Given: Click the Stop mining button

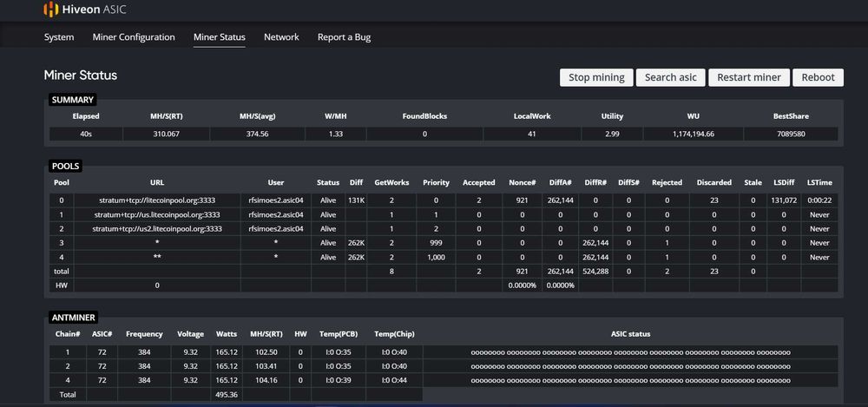Looking at the screenshot, I should [x=596, y=77].
